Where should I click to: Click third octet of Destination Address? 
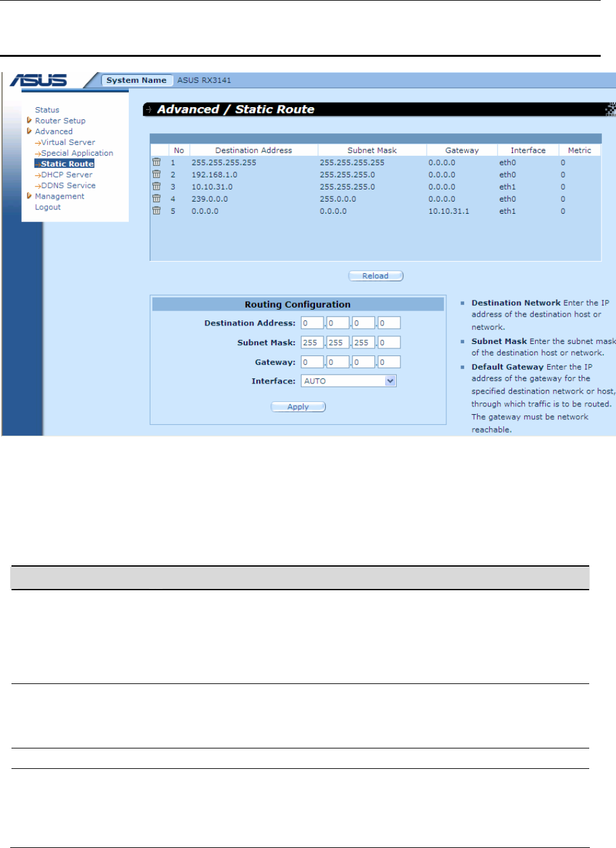(x=363, y=323)
